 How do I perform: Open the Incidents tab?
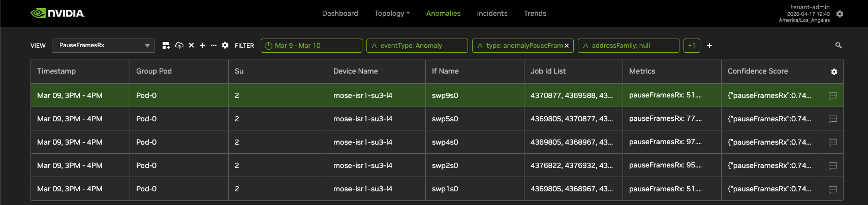(492, 13)
